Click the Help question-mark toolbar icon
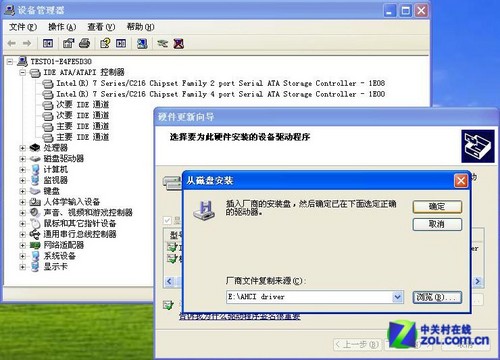500x360 pixels. pos(105,43)
